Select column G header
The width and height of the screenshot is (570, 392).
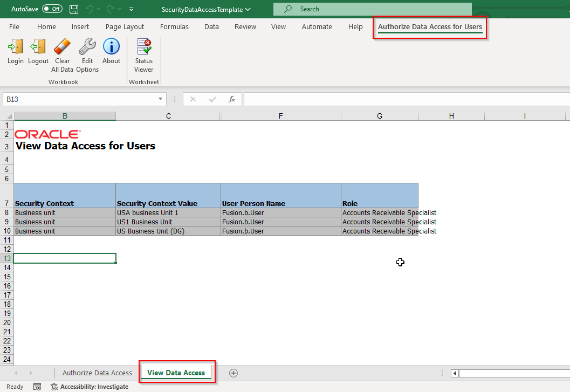tap(380, 116)
